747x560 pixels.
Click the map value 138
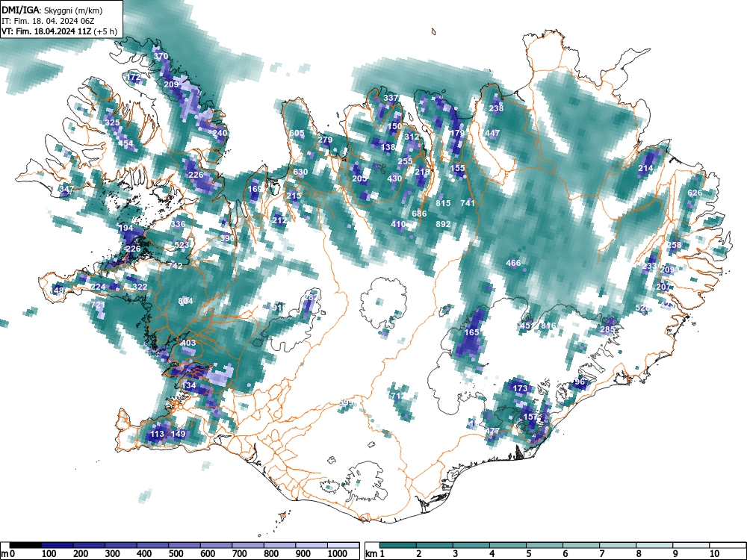[x=388, y=148]
